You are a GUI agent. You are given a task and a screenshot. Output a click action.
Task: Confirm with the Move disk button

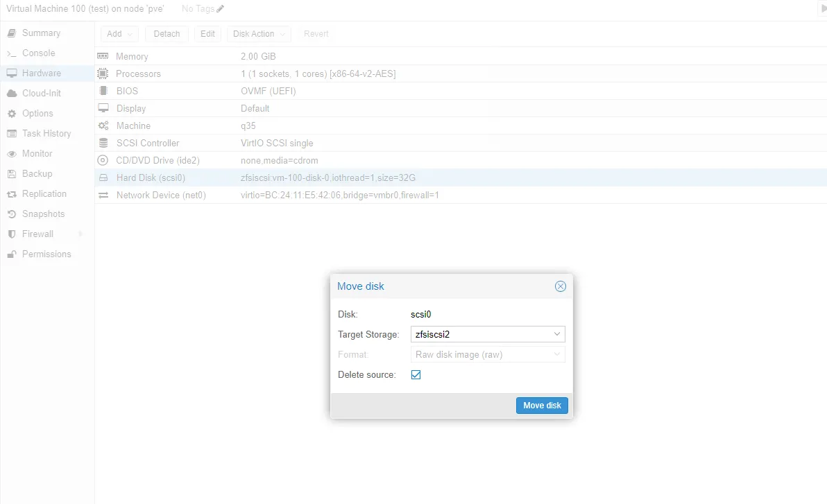542,405
